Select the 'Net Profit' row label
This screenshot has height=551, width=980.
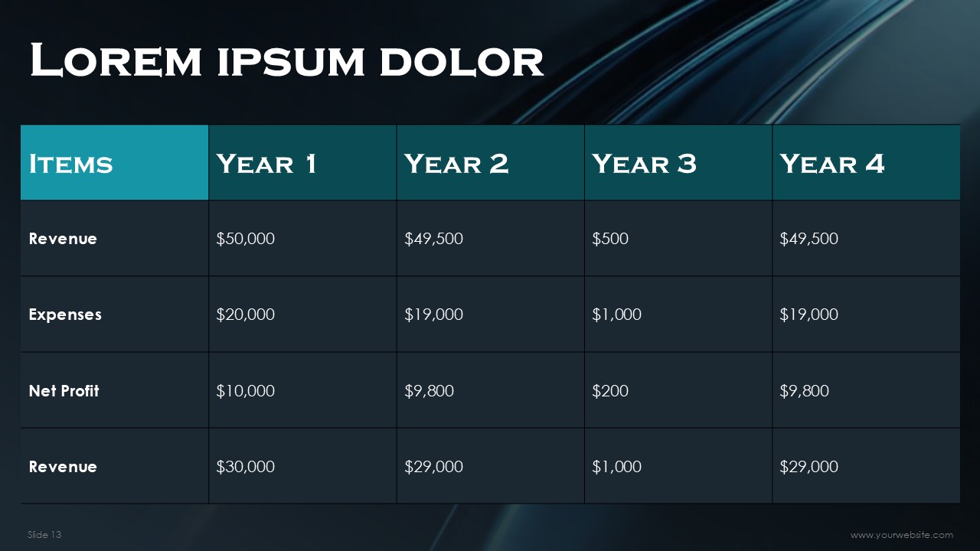tap(64, 391)
